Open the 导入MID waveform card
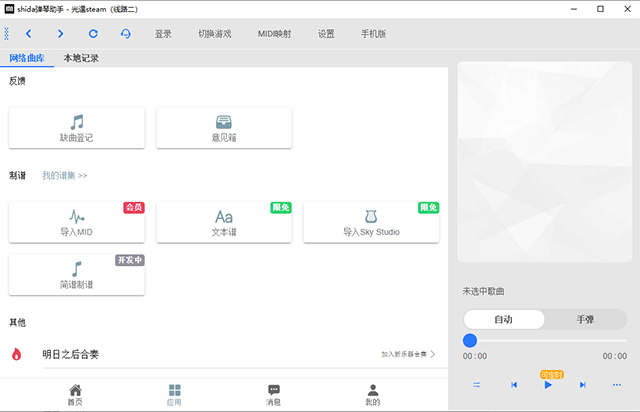 click(x=77, y=222)
